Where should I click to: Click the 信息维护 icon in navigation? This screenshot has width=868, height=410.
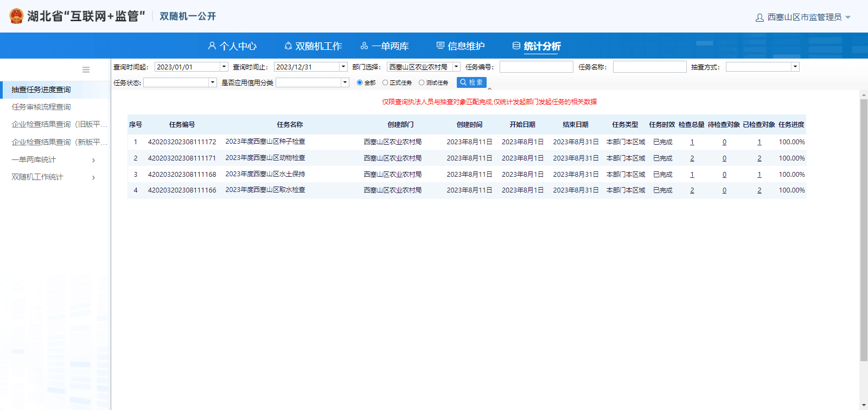click(x=441, y=46)
